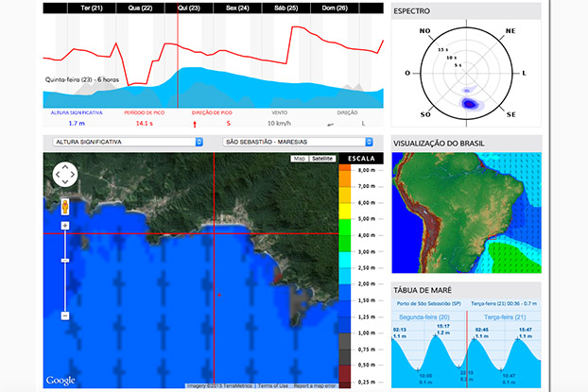The height and width of the screenshot is (392, 588).
Task: Open the São Sebastião - Maresias location dropdown
Action: [x=298, y=142]
